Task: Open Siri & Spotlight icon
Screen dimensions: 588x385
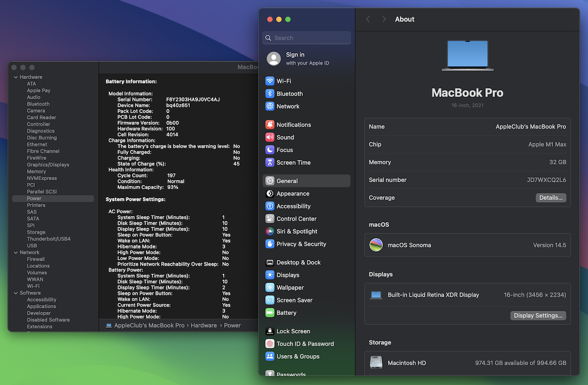Action: click(x=270, y=232)
